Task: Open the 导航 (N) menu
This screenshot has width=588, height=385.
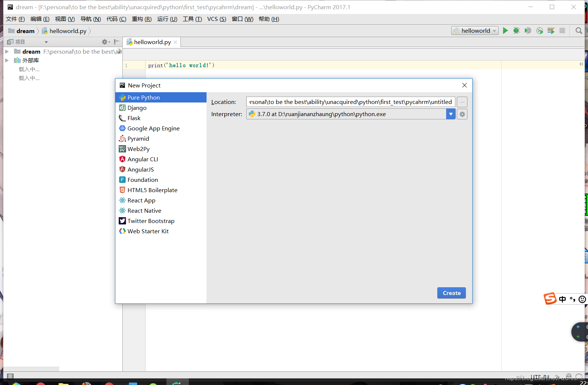Action: (x=90, y=19)
